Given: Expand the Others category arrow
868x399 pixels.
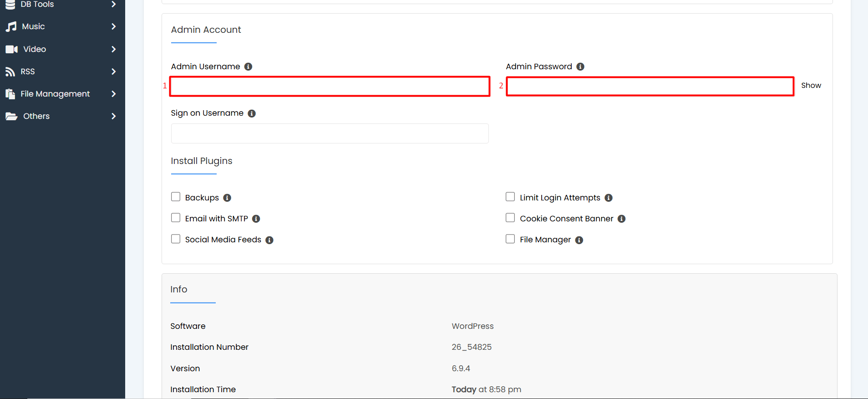Looking at the screenshot, I should tap(113, 116).
